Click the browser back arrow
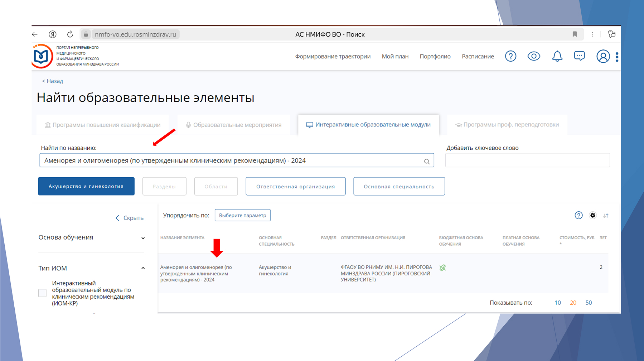Screen dimensions: 644x361 (35, 34)
